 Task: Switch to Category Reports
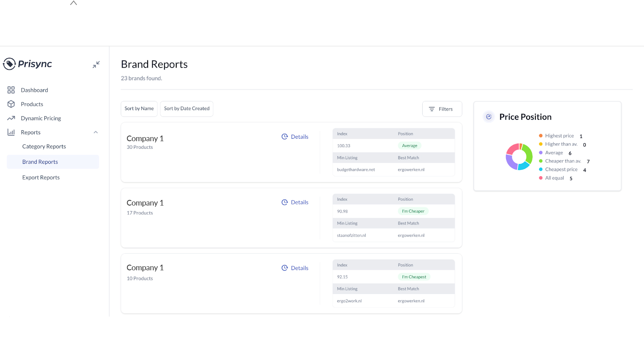44,146
